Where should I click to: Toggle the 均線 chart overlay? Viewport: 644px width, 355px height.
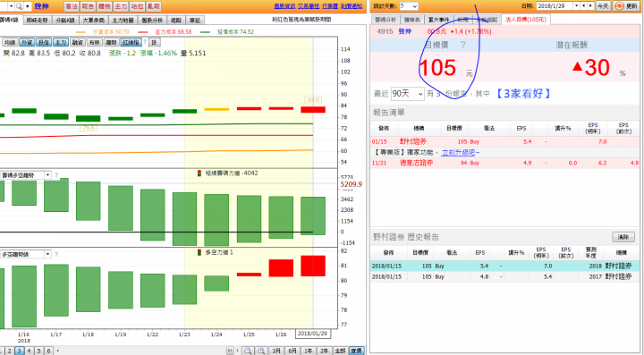10,42
